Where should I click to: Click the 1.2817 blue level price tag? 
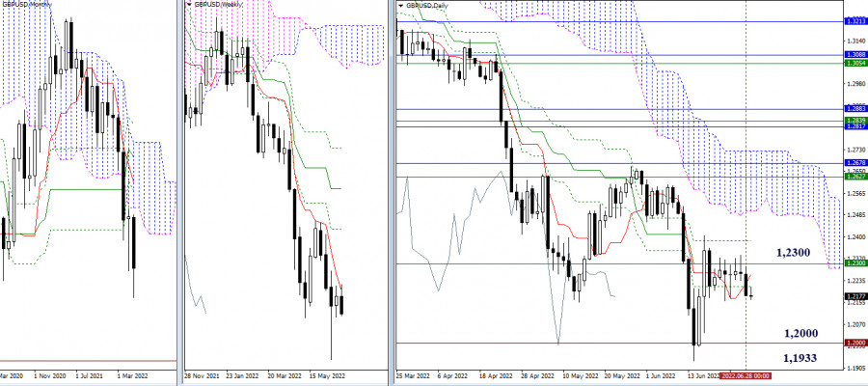pos(856,126)
